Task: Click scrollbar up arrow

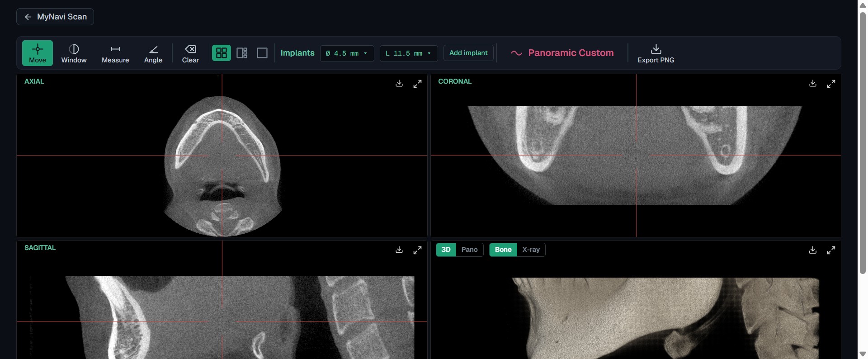Action: 863,5
